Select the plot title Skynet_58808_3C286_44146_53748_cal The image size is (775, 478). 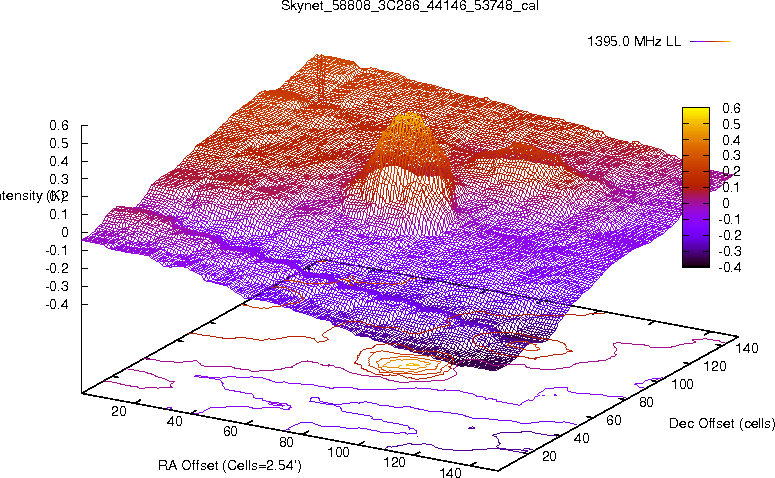click(x=410, y=6)
